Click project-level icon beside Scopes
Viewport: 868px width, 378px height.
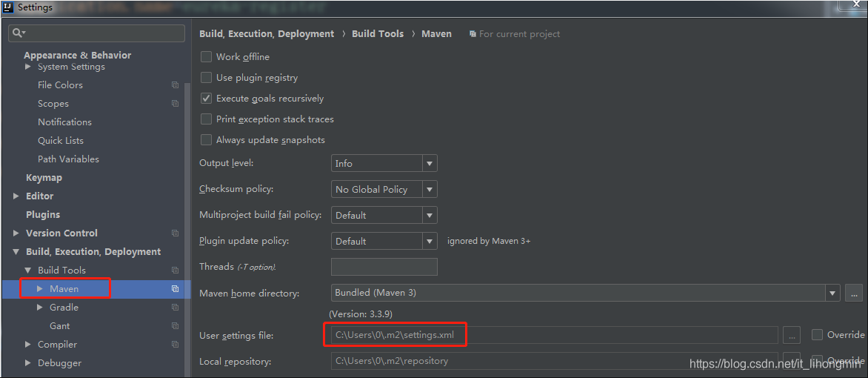tap(175, 104)
